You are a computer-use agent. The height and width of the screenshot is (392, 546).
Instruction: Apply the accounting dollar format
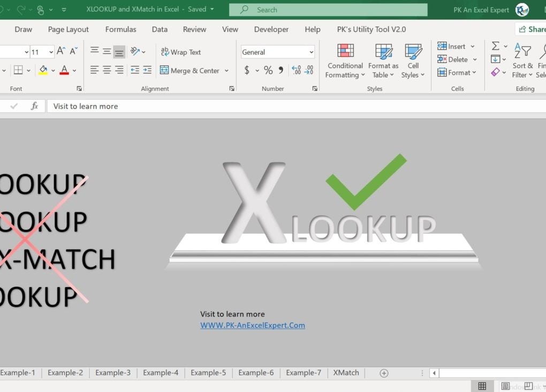pos(247,70)
